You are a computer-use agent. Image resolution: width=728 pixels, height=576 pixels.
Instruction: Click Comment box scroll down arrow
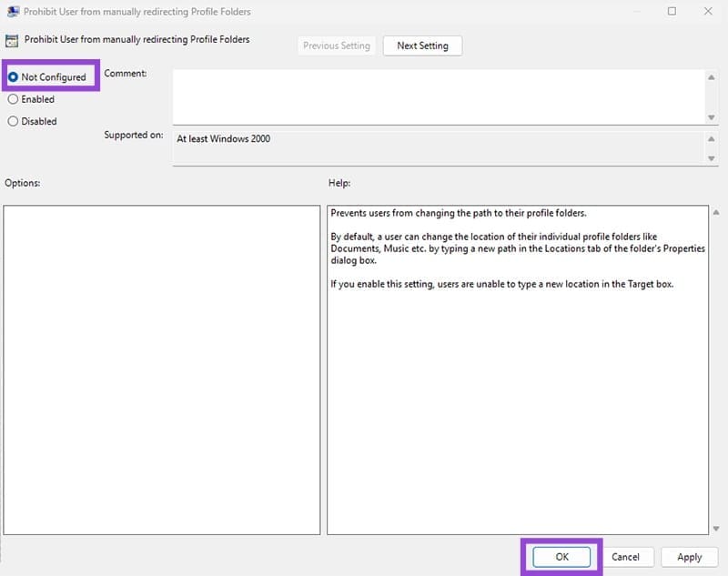pyautogui.click(x=712, y=117)
